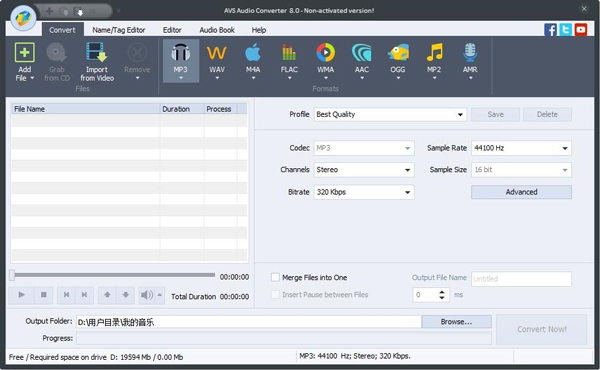The image size is (600, 370).
Task: Select the MP2 music note icon
Action: click(x=434, y=52)
